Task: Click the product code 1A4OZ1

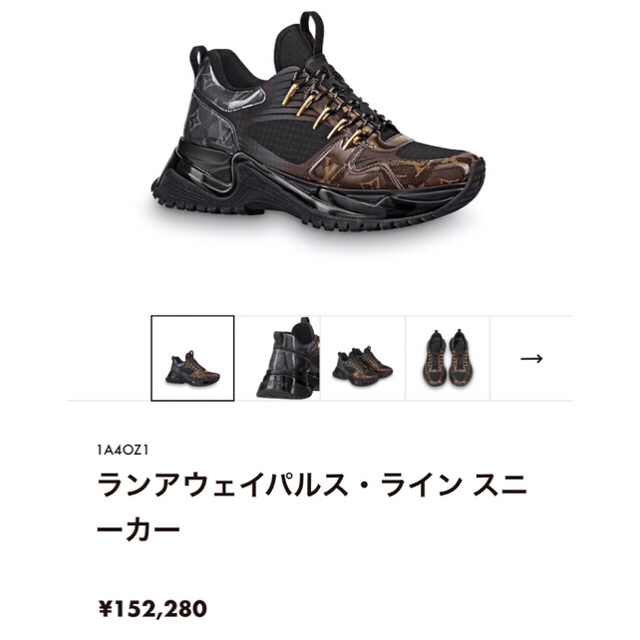Action: click(x=123, y=450)
